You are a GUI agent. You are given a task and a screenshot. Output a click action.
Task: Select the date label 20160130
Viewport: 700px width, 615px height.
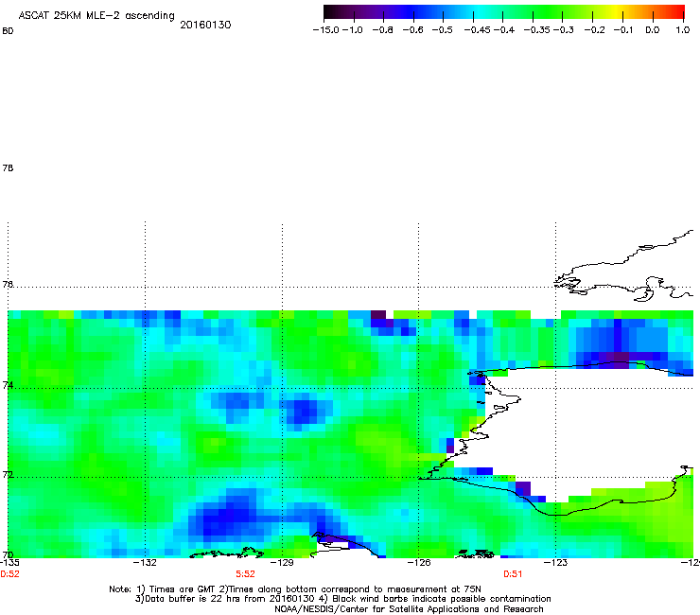pos(205,25)
